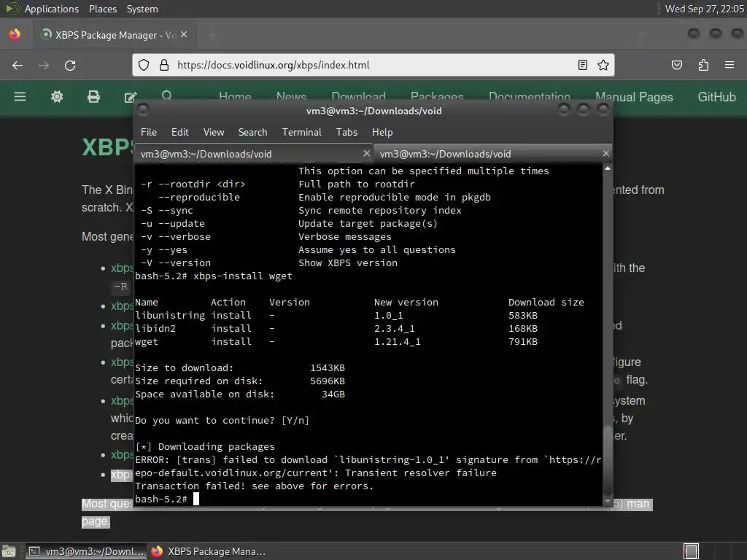747x560 pixels.
Task: Open the System menu in top panel
Action: click(142, 9)
